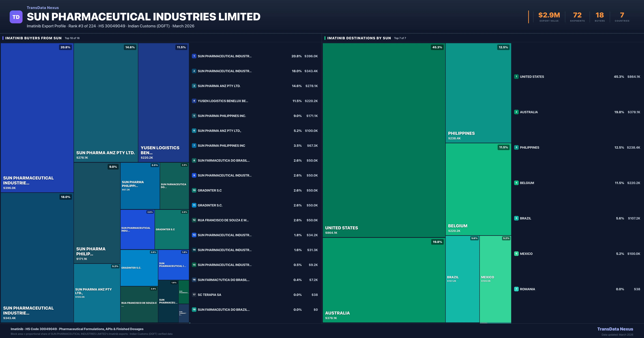Open the Top 7 of 7 selector
The width and height of the screenshot is (644, 338).
click(400, 38)
